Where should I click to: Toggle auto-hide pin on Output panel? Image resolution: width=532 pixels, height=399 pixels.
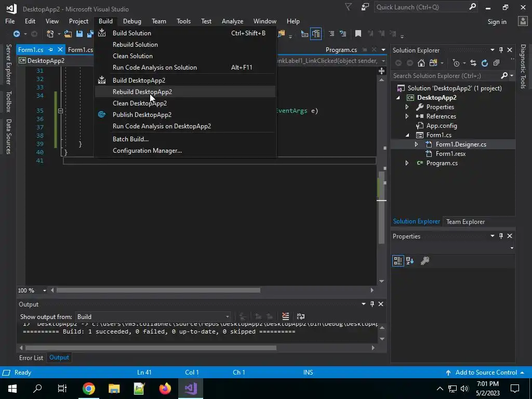[372, 304]
